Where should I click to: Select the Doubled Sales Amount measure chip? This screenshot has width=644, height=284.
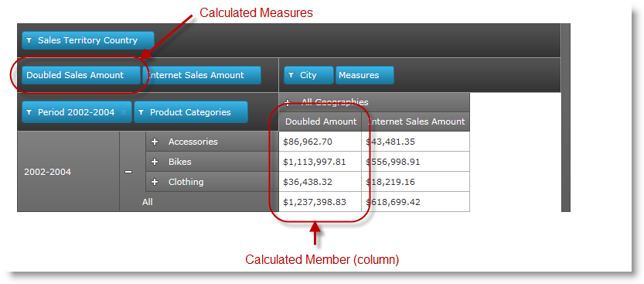tap(81, 75)
